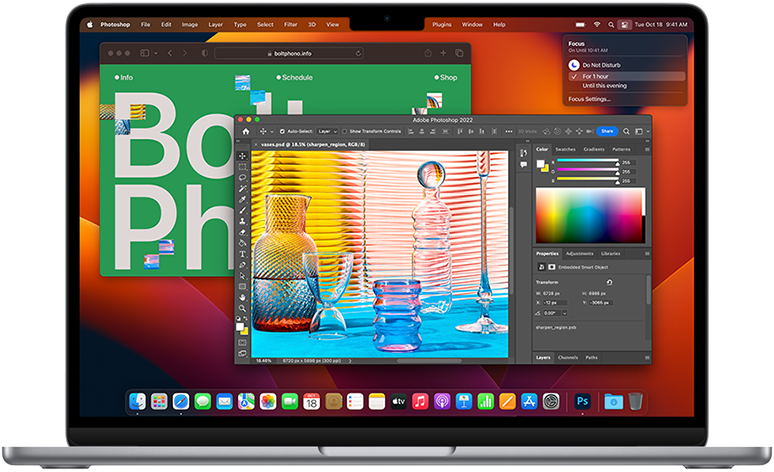The width and height of the screenshot is (774, 472).
Task: Switch to the Swatches tab
Action: [565, 149]
